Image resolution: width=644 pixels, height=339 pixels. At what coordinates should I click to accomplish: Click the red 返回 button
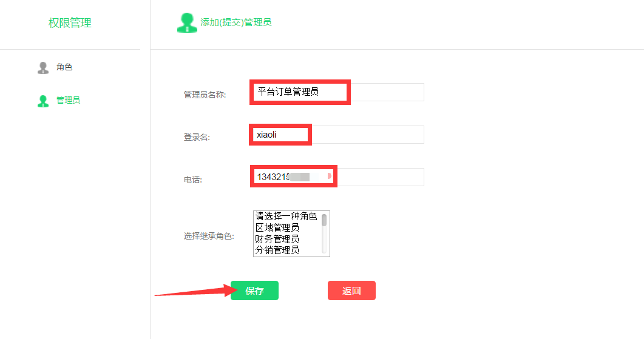tap(351, 290)
